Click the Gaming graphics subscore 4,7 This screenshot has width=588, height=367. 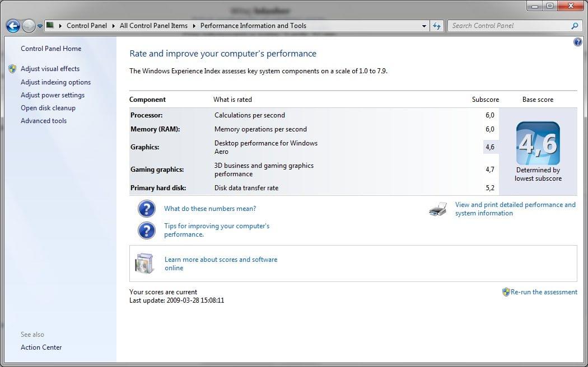490,170
